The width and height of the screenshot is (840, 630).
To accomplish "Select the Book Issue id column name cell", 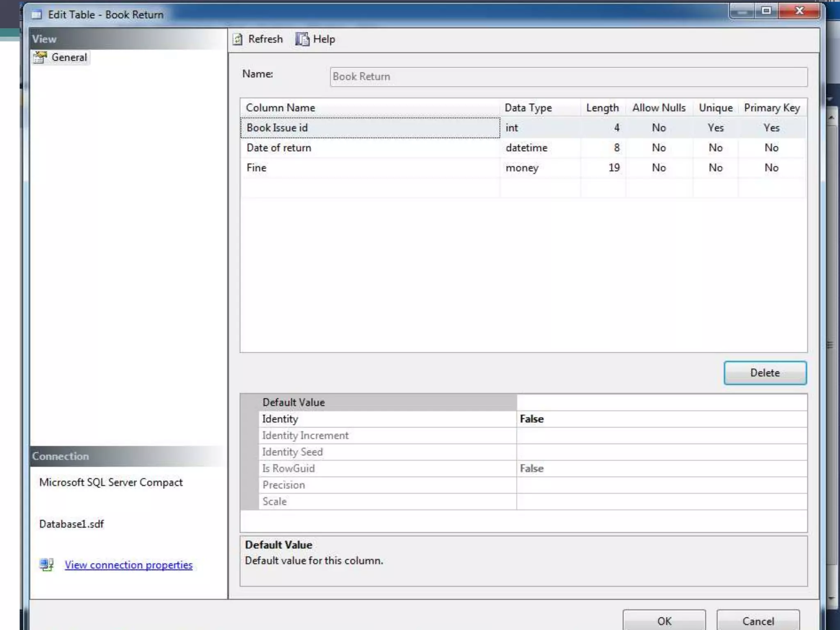I will click(370, 128).
